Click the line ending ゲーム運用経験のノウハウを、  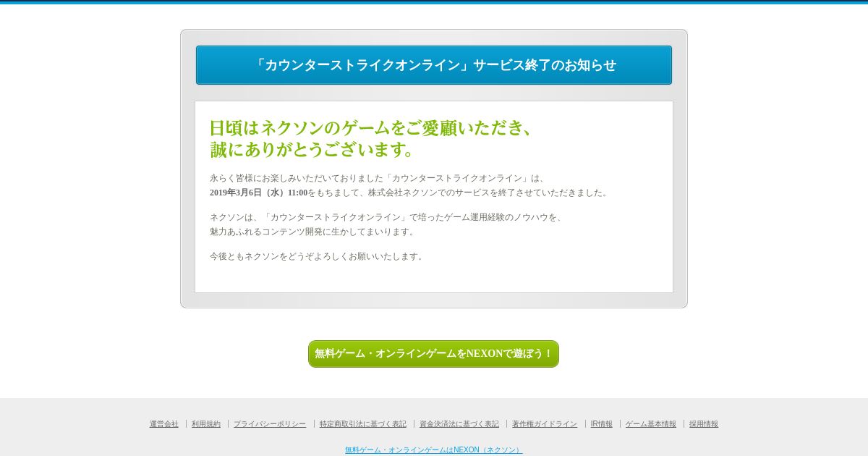388,217
